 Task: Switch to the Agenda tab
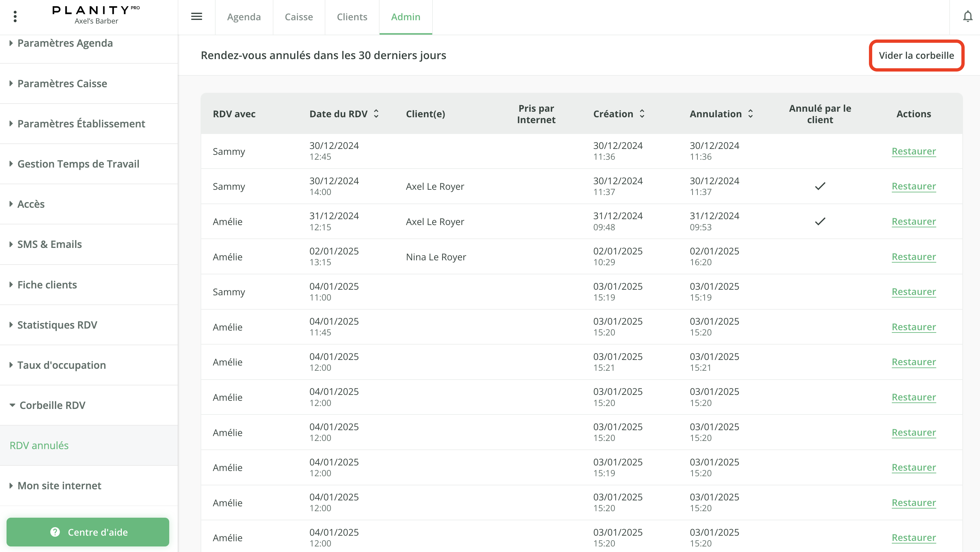(244, 17)
